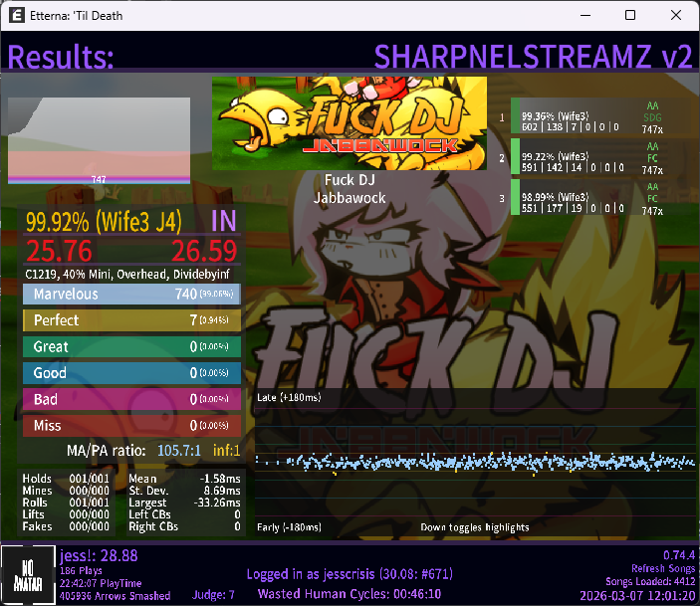700x606 pixels.
Task: Click the 99.92% (Wife3 J4) score
Action: pyautogui.click(x=98, y=221)
